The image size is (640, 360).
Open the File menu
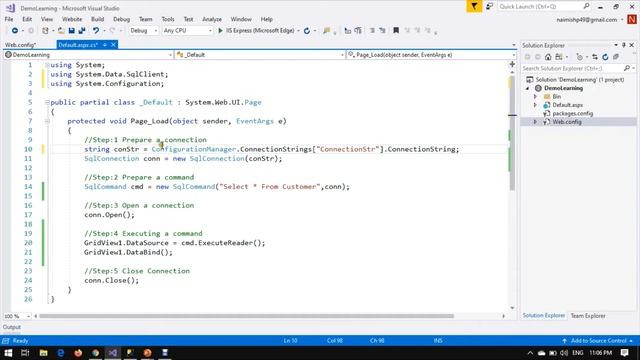point(9,19)
